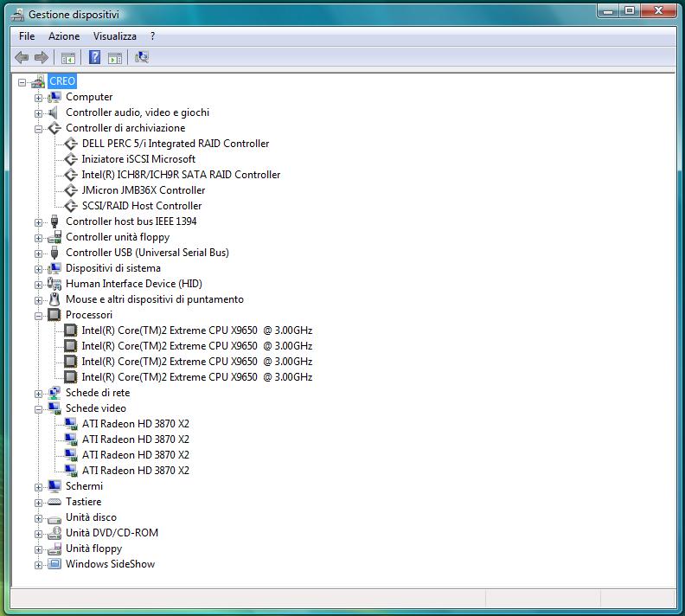Click the Controller unità floppy icon
685x616 pixels.
tap(54, 237)
